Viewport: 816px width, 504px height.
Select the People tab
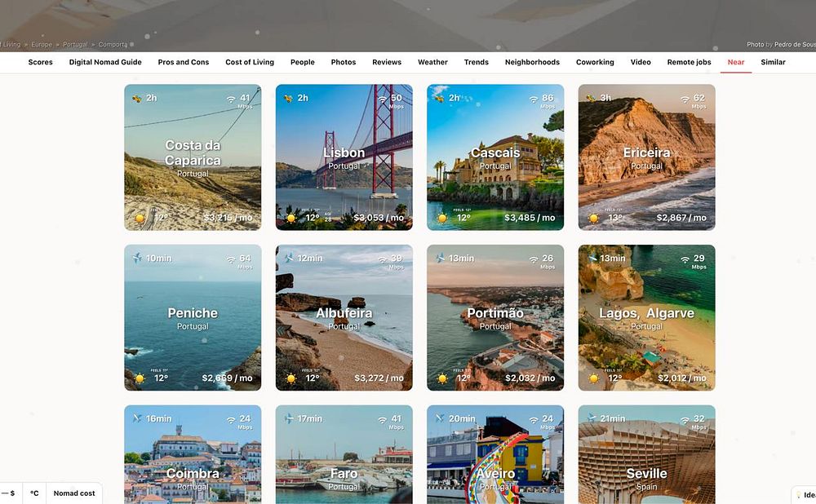(303, 62)
